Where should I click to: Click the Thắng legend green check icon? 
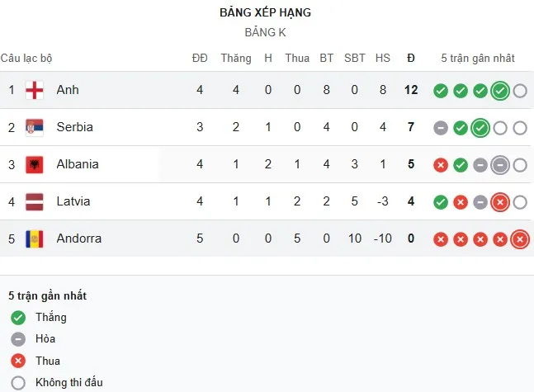18,318
